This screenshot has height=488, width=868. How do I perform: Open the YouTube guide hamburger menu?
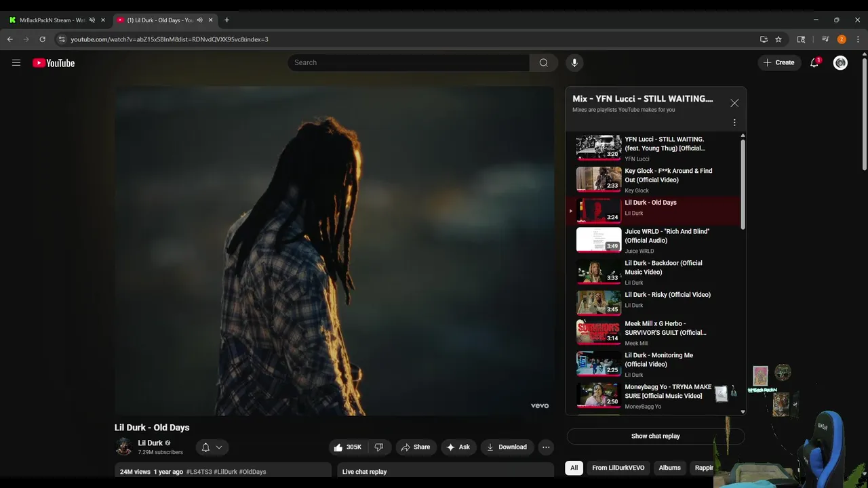16,62
